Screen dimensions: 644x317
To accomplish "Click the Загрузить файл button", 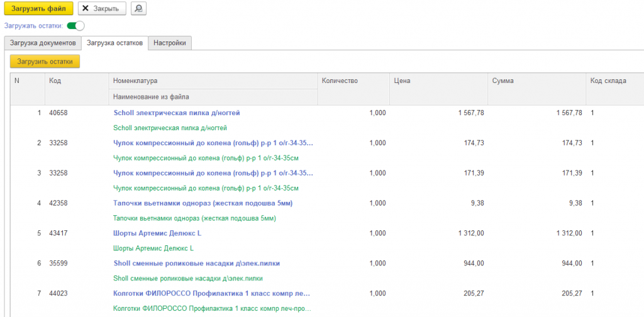I will pyautogui.click(x=38, y=8).
